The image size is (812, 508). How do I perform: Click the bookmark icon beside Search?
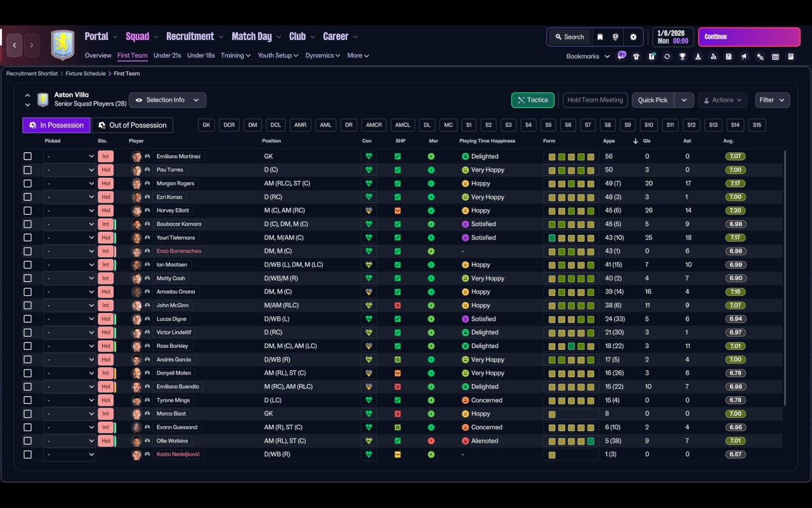pos(600,37)
